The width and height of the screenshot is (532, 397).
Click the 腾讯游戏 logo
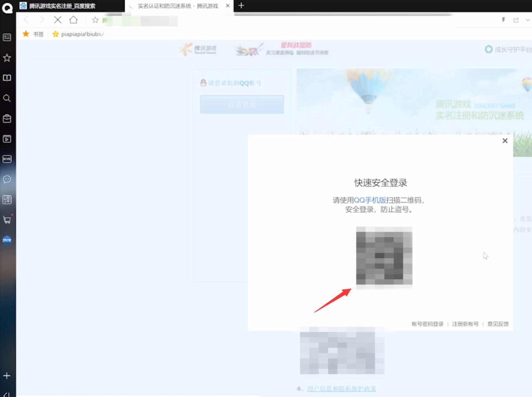(198, 49)
